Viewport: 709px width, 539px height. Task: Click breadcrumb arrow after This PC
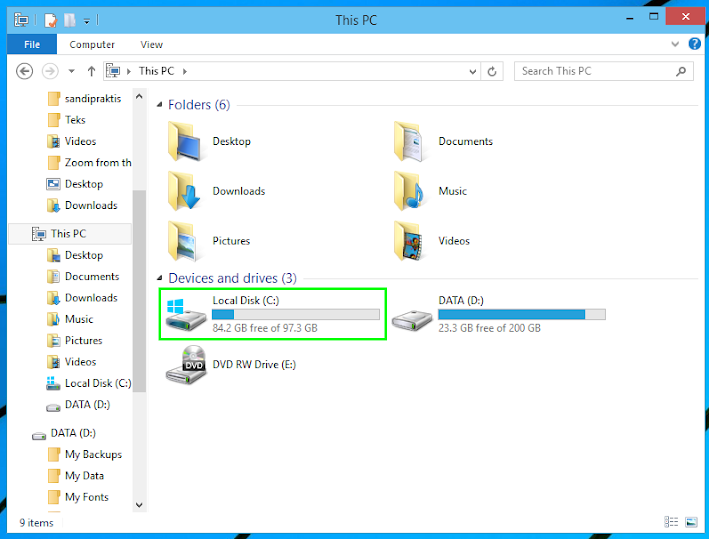pos(184,71)
